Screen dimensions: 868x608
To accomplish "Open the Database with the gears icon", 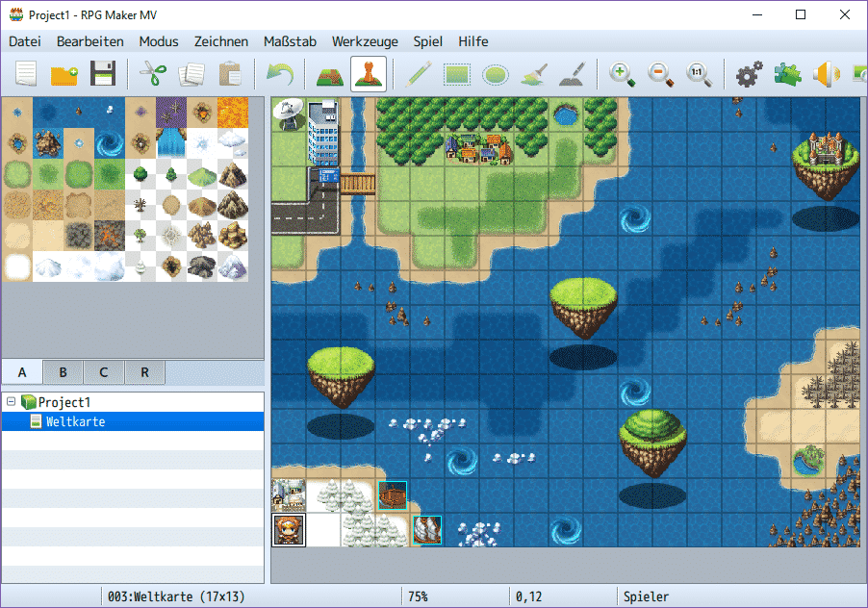I will (x=749, y=73).
